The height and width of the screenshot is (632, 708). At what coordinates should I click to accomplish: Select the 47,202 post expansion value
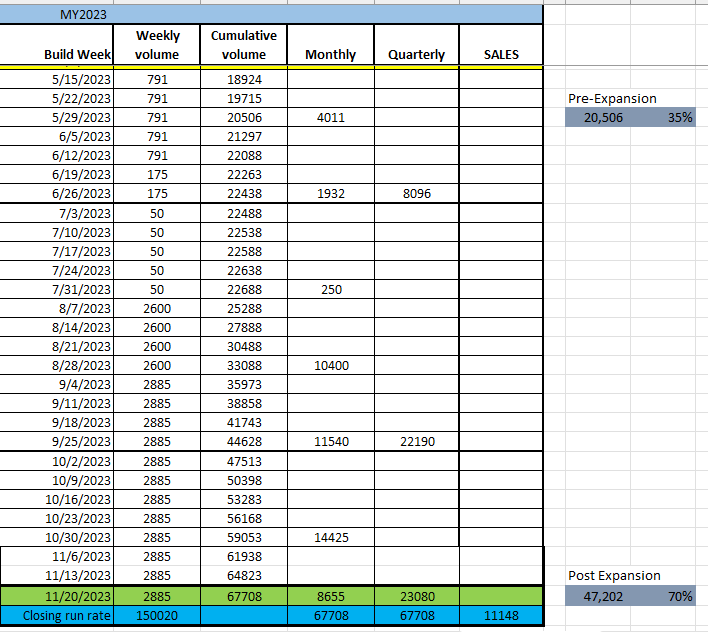click(x=599, y=596)
